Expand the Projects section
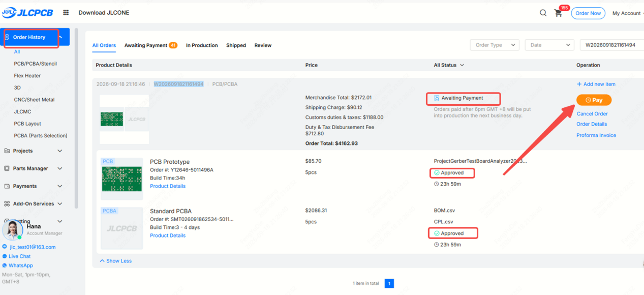 click(60, 151)
